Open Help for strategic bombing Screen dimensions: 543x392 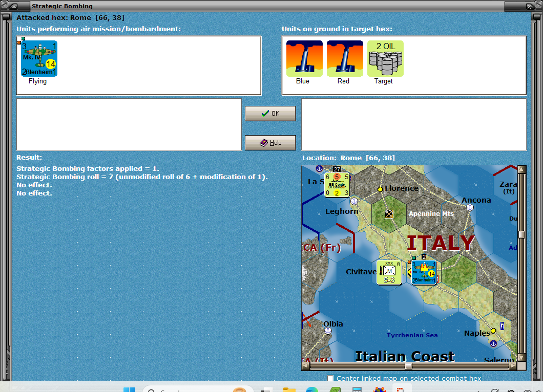(270, 143)
